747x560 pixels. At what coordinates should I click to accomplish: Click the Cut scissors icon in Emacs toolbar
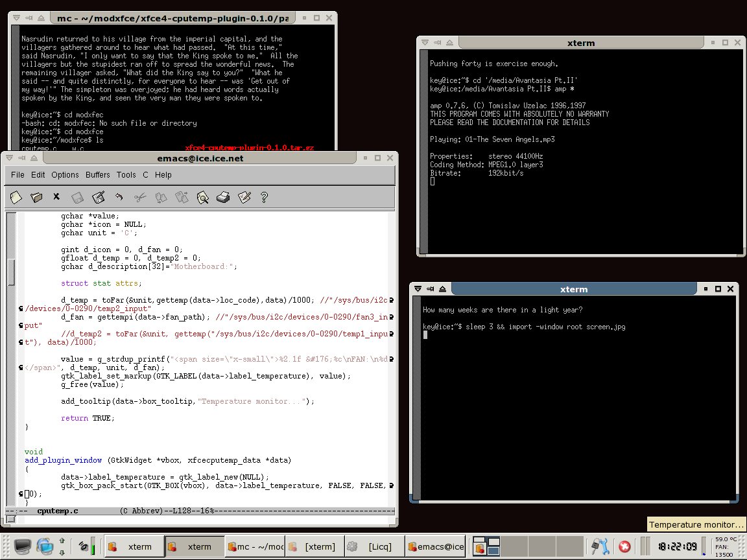pyautogui.click(x=139, y=197)
